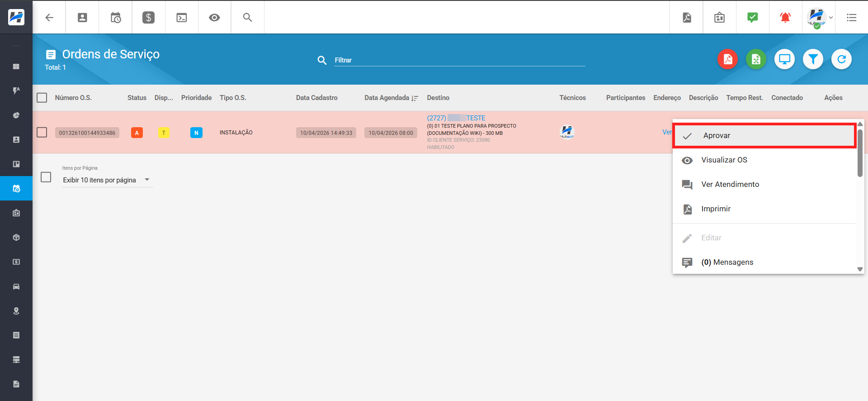Open the terminal console icon in toolbar
The image size is (868, 401).
[181, 17]
